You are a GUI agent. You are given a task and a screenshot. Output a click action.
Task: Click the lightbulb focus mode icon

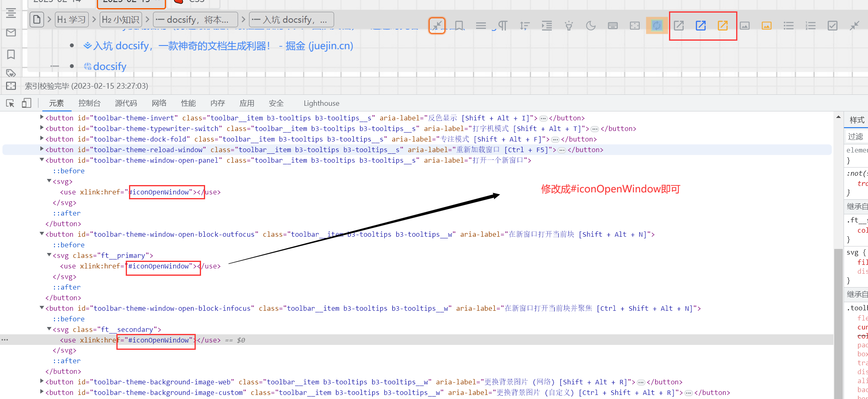pos(568,26)
